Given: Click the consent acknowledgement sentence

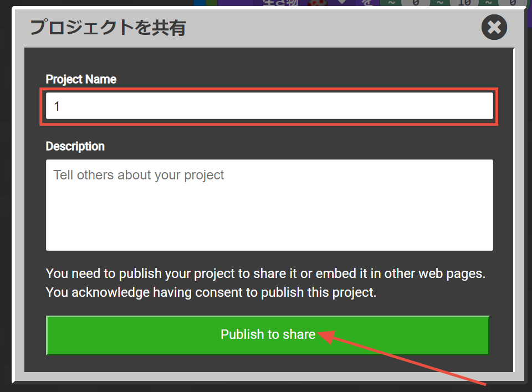Looking at the screenshot, I should (x=211, y=292).
